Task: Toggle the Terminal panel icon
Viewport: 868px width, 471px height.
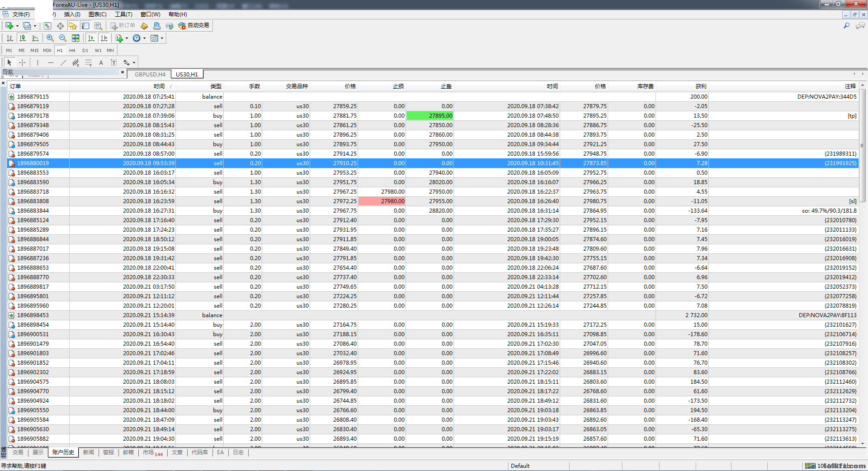Action: pyautogui.click(x=85, y=26)
